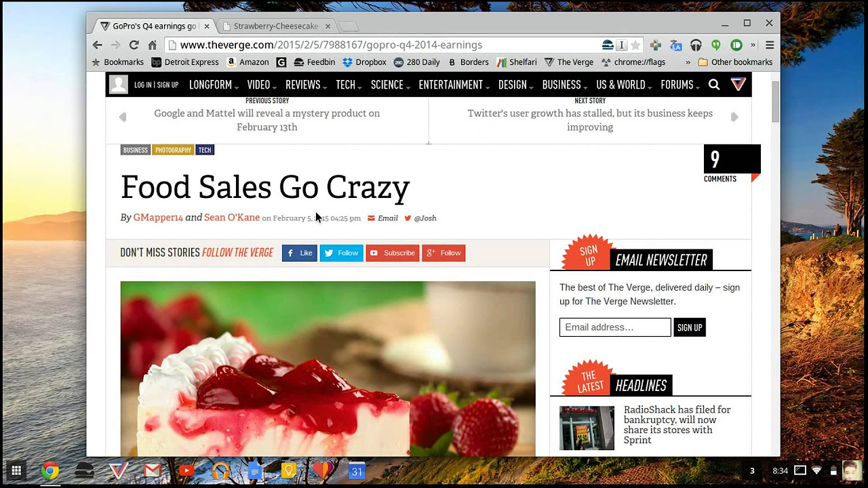This screenshot has height=488, width=868.
Task: Click the Google+ Follow button
Action: point(443,253)
